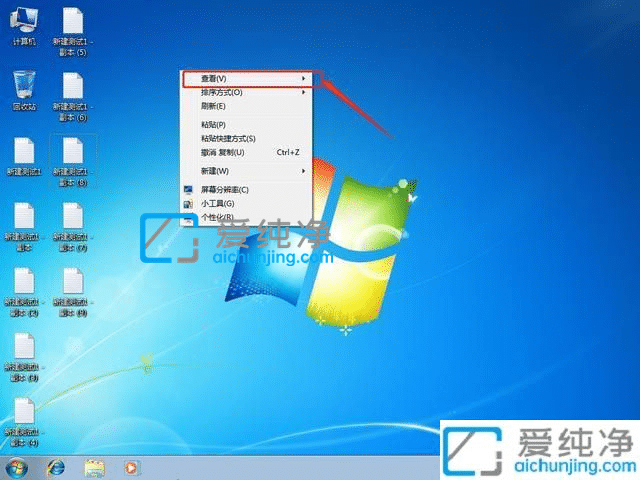The width and height of the screenshot is (640, 480).
Task: Open the 查看(V) submenu
Action: [x=247, y=78]
